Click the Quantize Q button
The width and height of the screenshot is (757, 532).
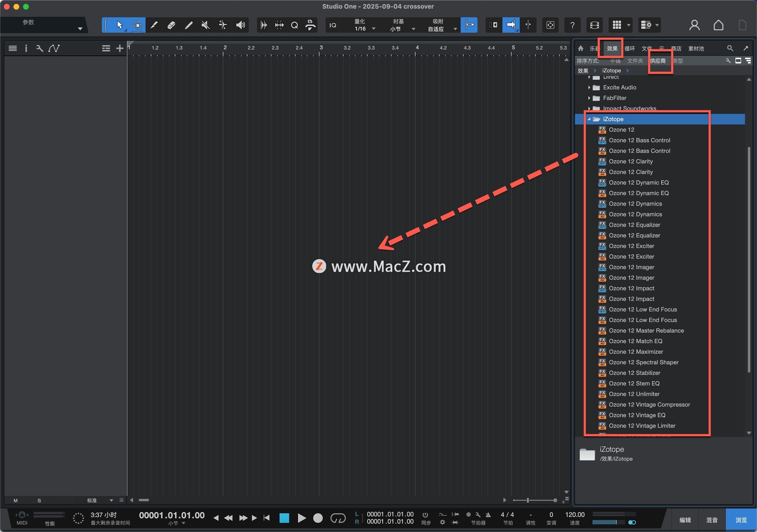click(x=295, y=25)
